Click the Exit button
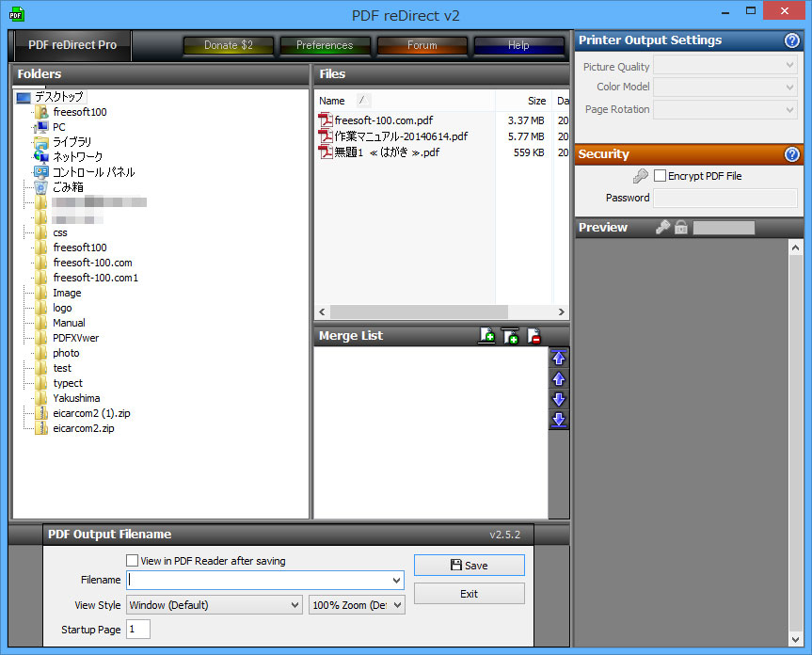Screen dimensions: 812x655 pyautogui.click(x=470, y=594)
